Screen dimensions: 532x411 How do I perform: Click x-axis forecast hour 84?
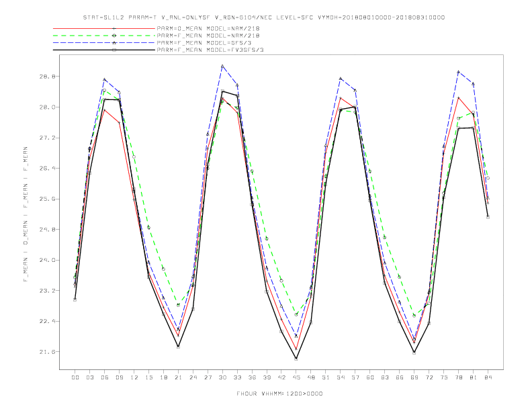488,377
